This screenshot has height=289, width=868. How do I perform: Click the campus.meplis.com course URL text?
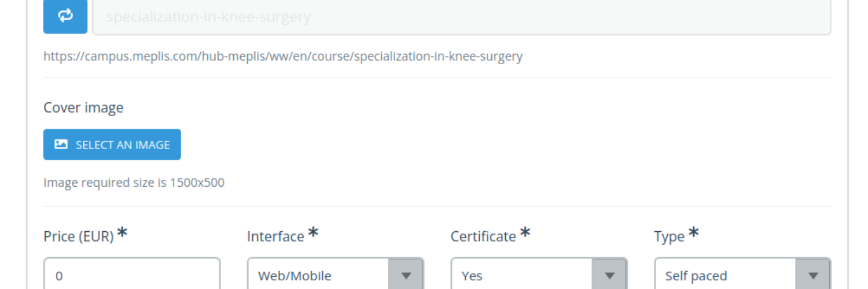point(283,57)
